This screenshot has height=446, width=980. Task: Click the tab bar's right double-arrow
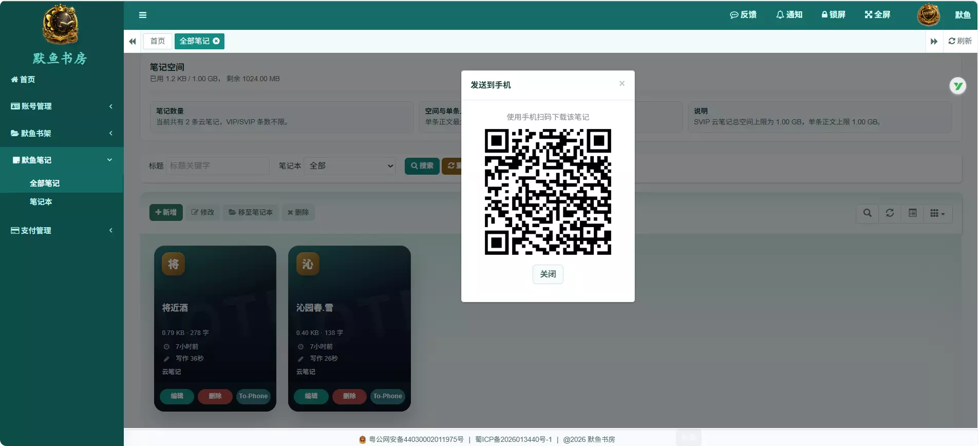[934, 41]
